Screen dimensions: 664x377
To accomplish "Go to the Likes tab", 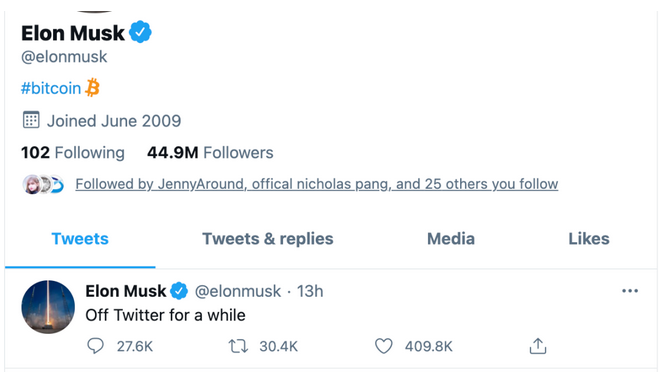I will (x=589, y=239).
